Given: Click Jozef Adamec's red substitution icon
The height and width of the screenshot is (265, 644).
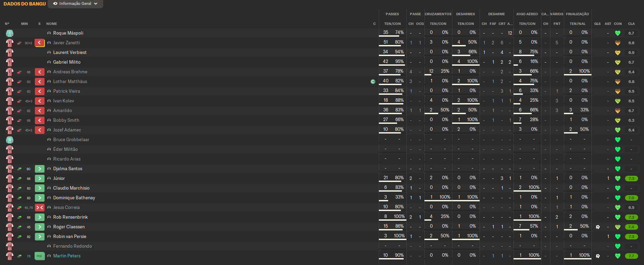Looking at the screenshot, I should [40, 130].
